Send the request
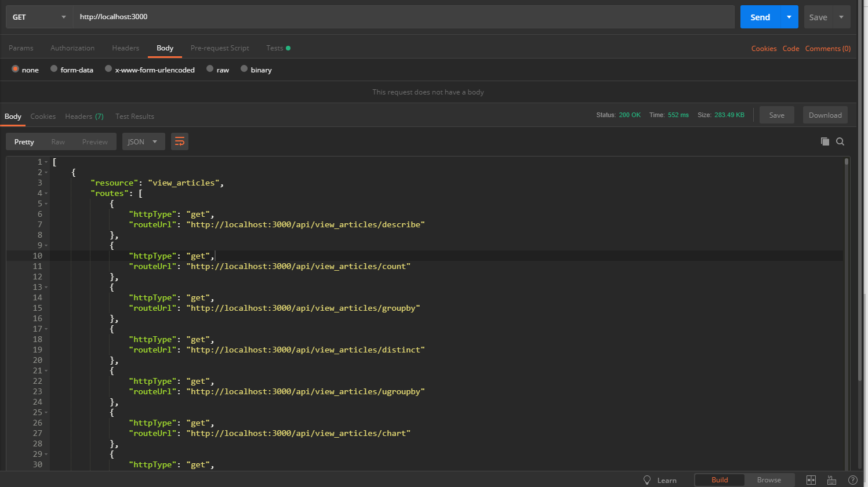 tap(760, 17)
